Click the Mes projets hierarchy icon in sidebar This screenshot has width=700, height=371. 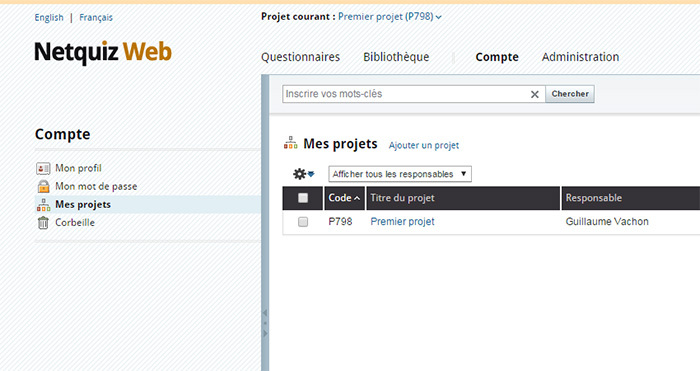43,204
